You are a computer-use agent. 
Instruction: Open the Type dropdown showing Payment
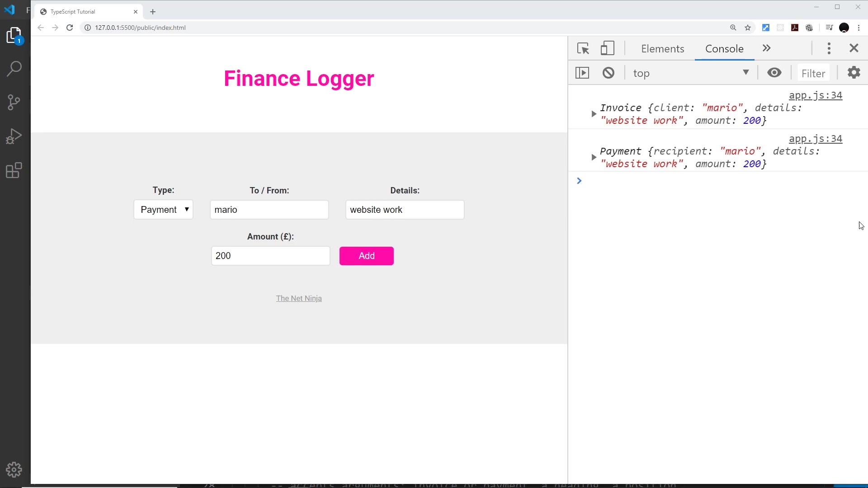click(x=164, y=210)
